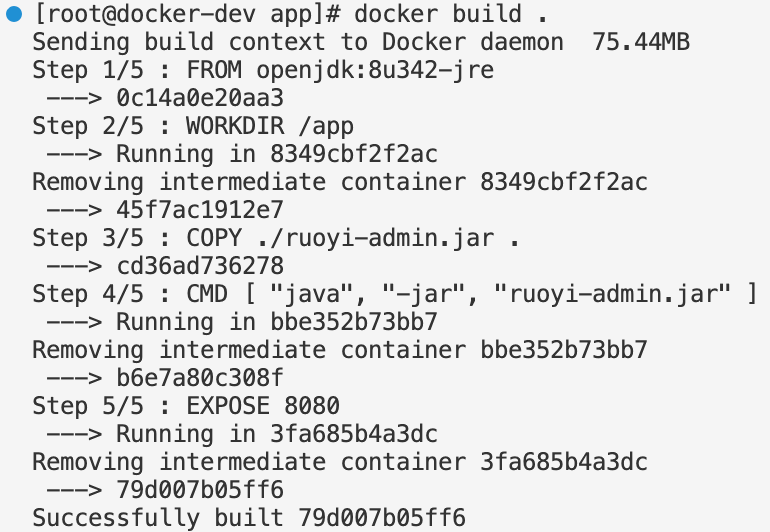Image resolution: width=770 pixels, height=532 pixels.
Task: Select the Step 2/5 WORKDIR /app line
Action: coord(193,126)
